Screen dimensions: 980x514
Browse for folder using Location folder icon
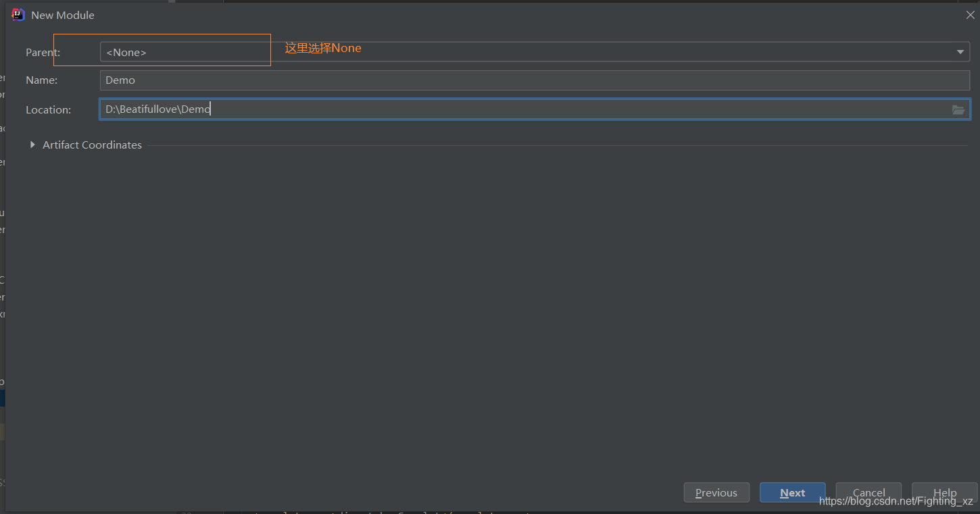(x=958, y=109)
